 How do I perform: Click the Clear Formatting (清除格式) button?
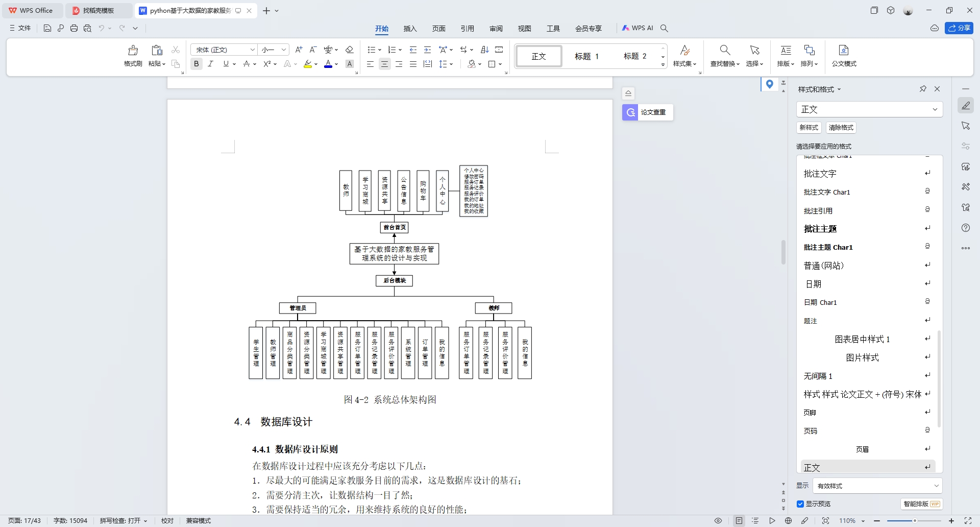click(x=841, y=128)
